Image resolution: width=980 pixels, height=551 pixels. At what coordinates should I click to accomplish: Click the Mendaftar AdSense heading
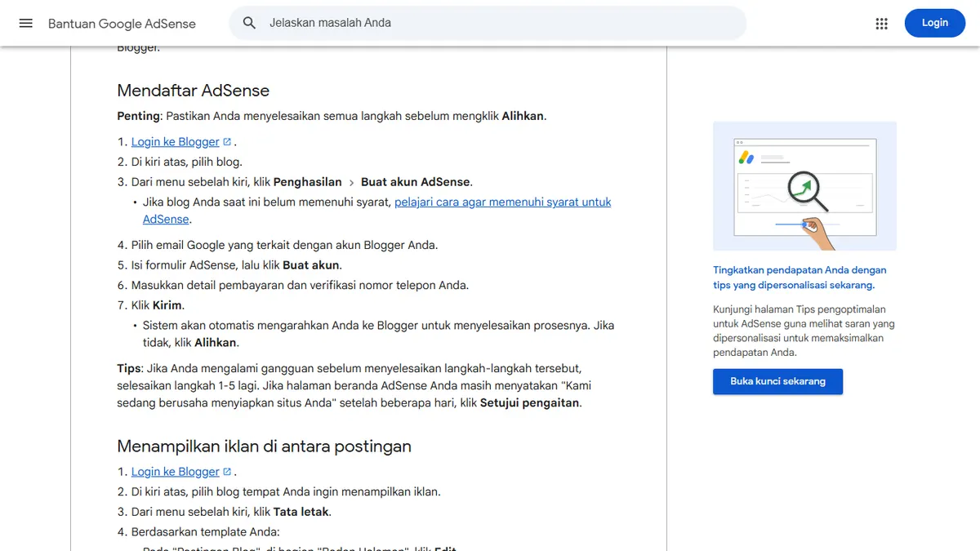coord(194,91)
